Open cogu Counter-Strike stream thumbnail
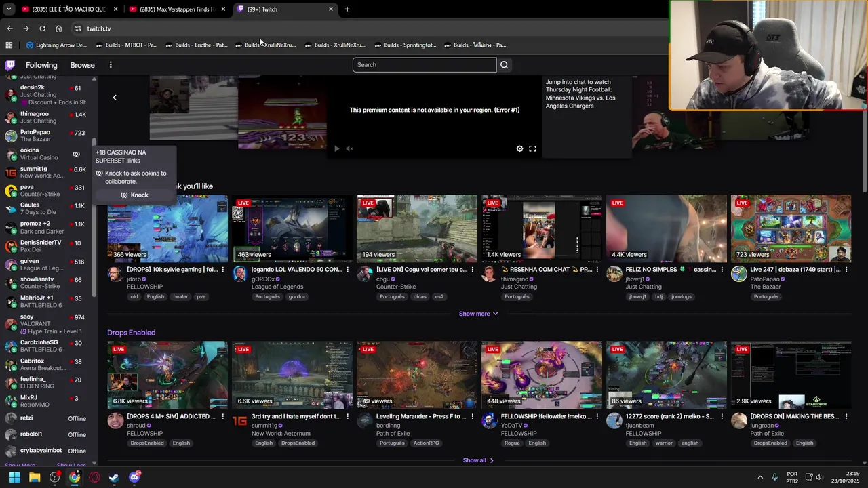 tap(417, 228)
